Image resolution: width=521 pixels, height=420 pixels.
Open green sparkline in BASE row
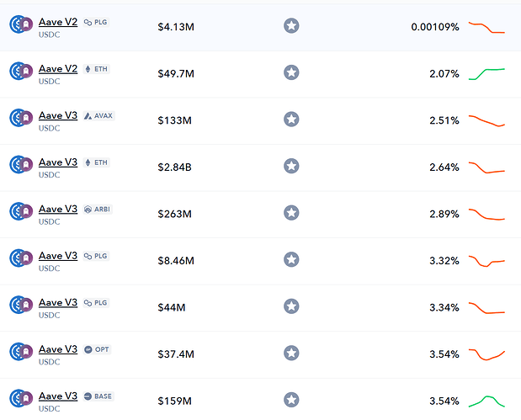(x=486, y=401)
